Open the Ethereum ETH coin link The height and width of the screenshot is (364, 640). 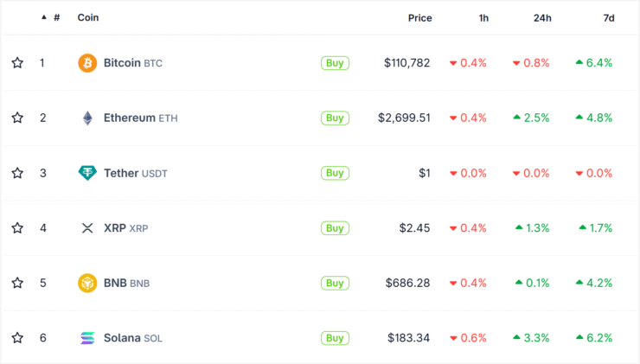coord(140,118)
